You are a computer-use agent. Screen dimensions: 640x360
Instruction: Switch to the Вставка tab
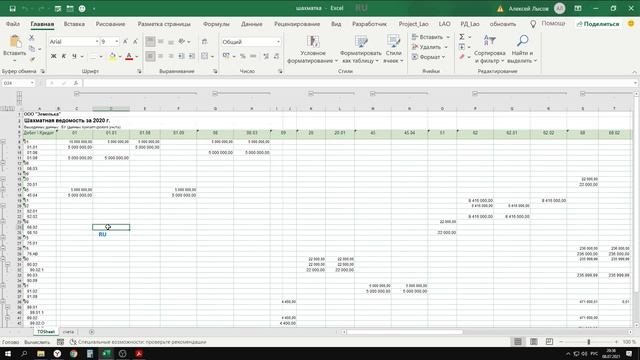(x=74, y=24)
